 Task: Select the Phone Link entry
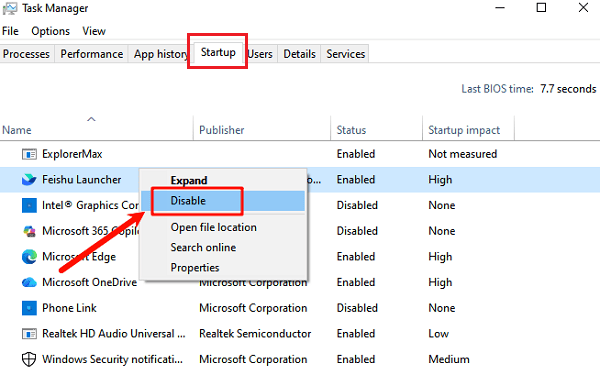tap(69, 308)
